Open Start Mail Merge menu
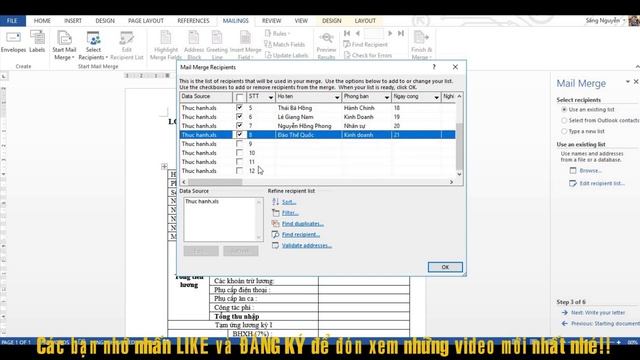 tap(64, 45)
